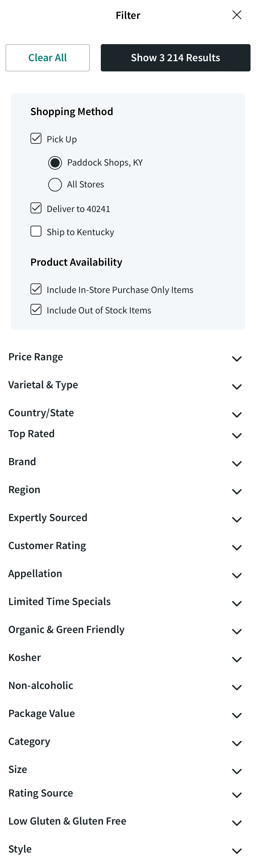
Task: Open the Limited Time Specials section
Action: [x=237, y=603]
